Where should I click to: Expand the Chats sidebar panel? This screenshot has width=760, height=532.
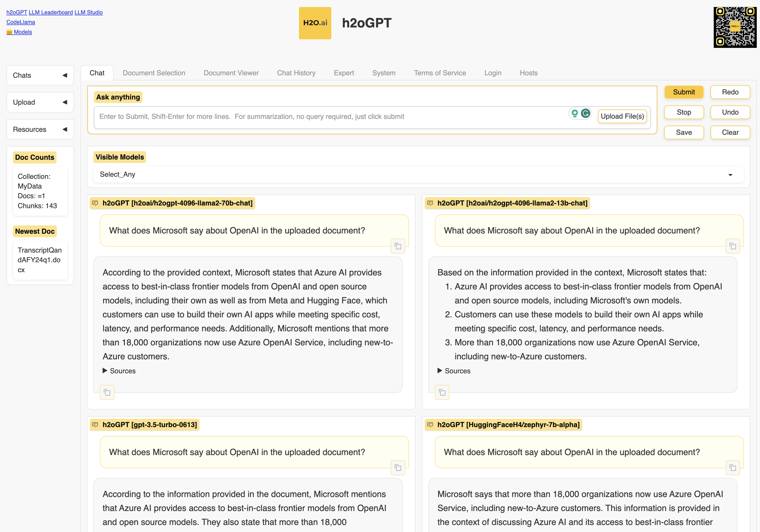pos(40,75)
